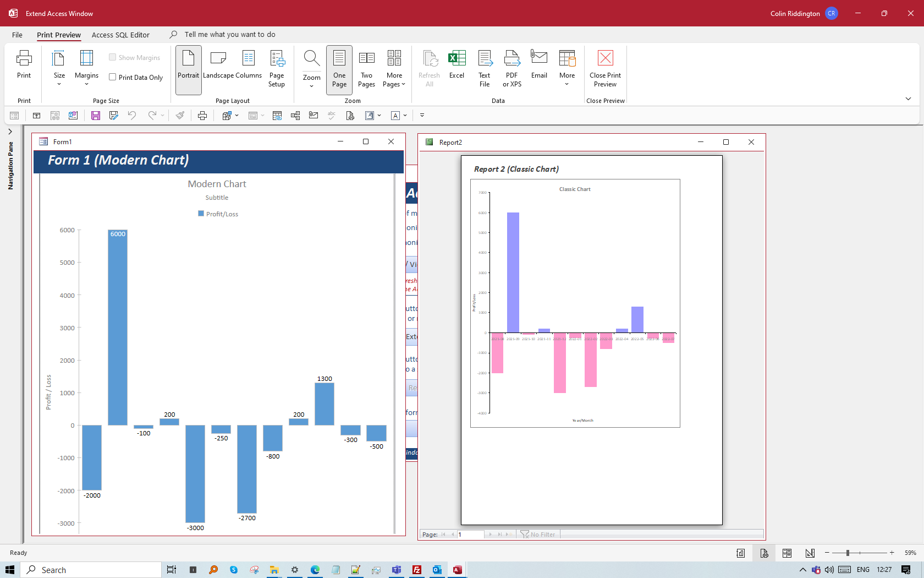
Task: Export report to Text File
Action: point(485,69)
